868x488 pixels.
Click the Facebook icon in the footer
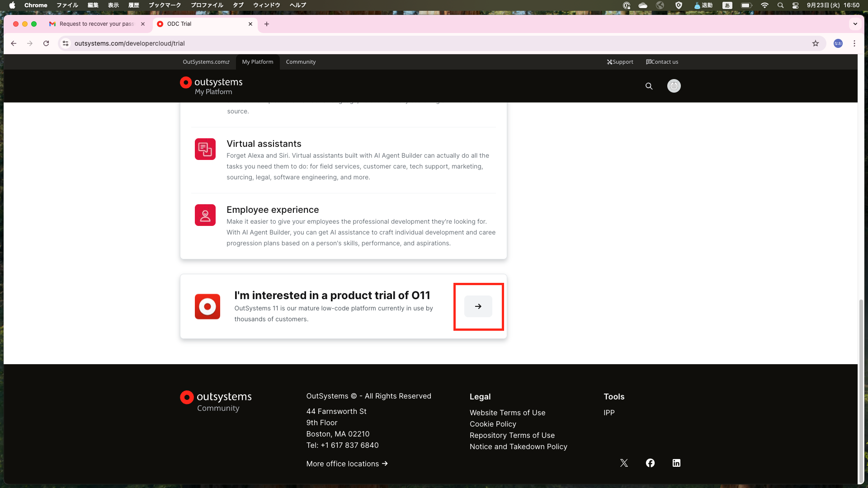650,463
